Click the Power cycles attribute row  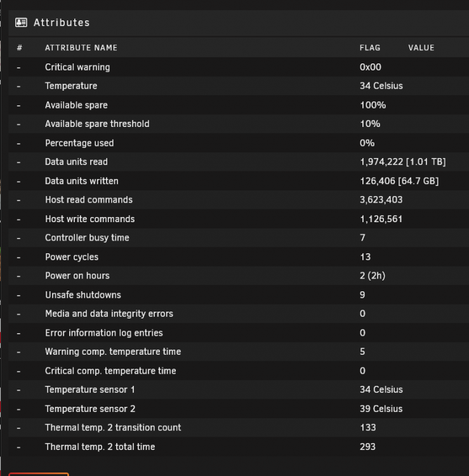(239, 257)
